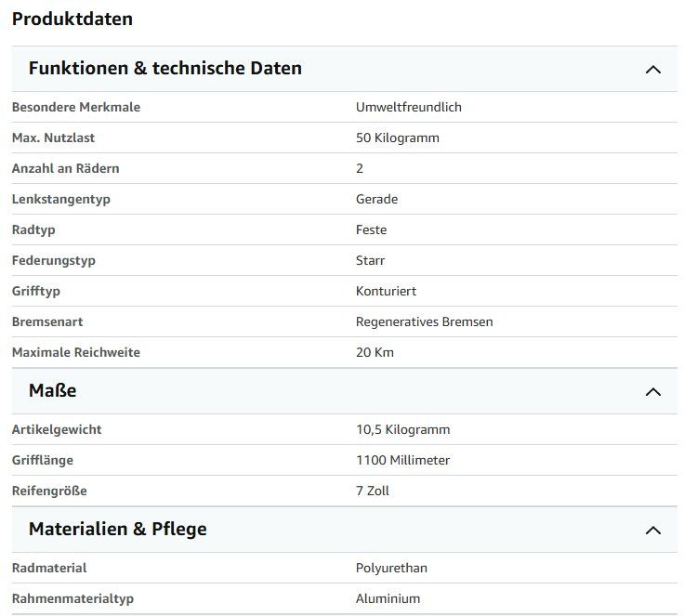
Task: Select the value Konturiert
Action: point(386,291)
